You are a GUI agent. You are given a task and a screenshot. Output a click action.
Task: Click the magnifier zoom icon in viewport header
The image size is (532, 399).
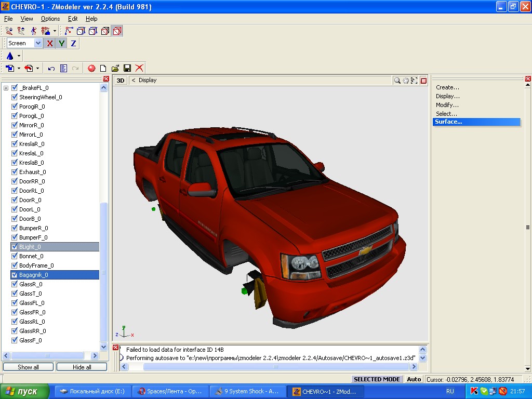click(397, 81)
